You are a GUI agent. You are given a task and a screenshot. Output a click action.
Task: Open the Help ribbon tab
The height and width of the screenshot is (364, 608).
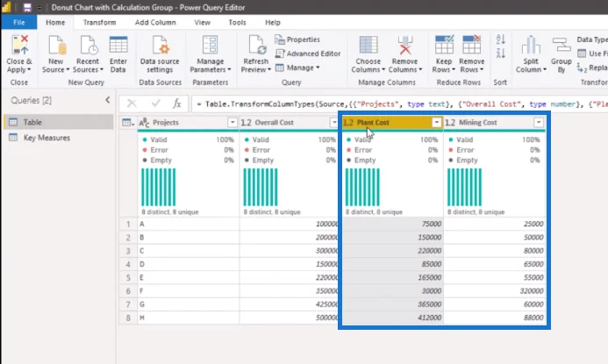[x=273, y=23]
